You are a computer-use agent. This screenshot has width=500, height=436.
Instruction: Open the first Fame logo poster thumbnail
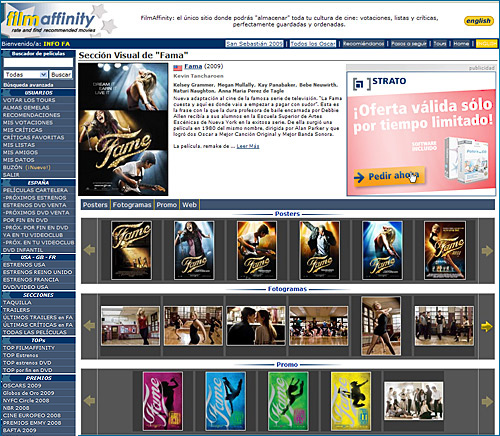click(131, 250)
